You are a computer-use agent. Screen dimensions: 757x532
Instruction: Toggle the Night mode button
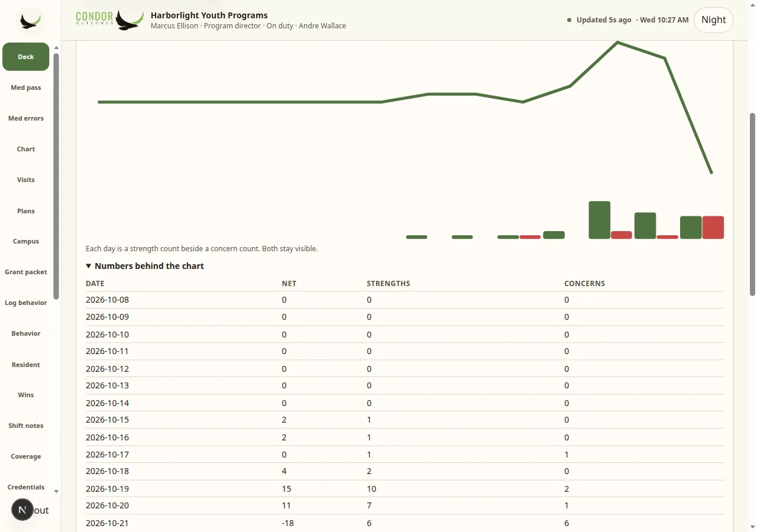(x=713, y=20)
